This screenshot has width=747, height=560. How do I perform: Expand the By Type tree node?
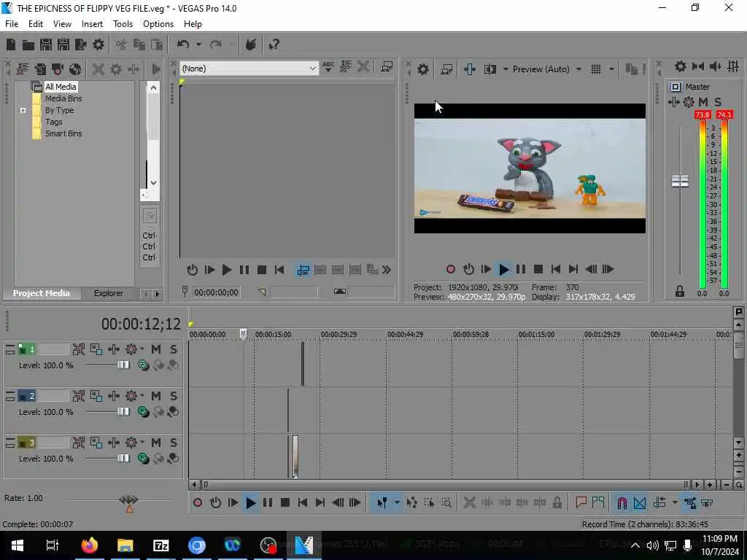23,111
